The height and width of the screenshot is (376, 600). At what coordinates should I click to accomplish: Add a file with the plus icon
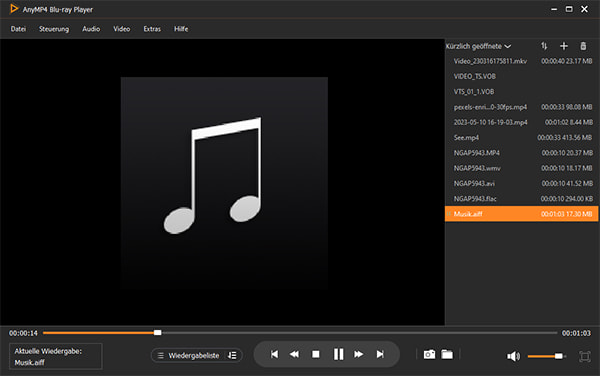[564, 46]
